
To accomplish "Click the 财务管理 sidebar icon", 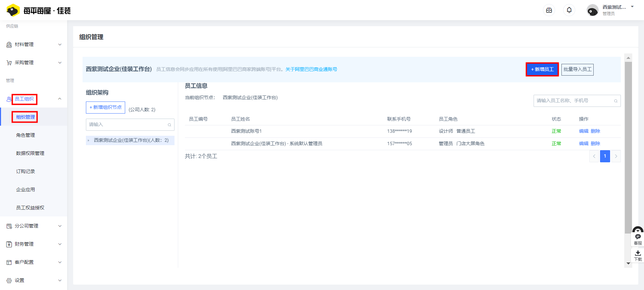I will 9,244.
